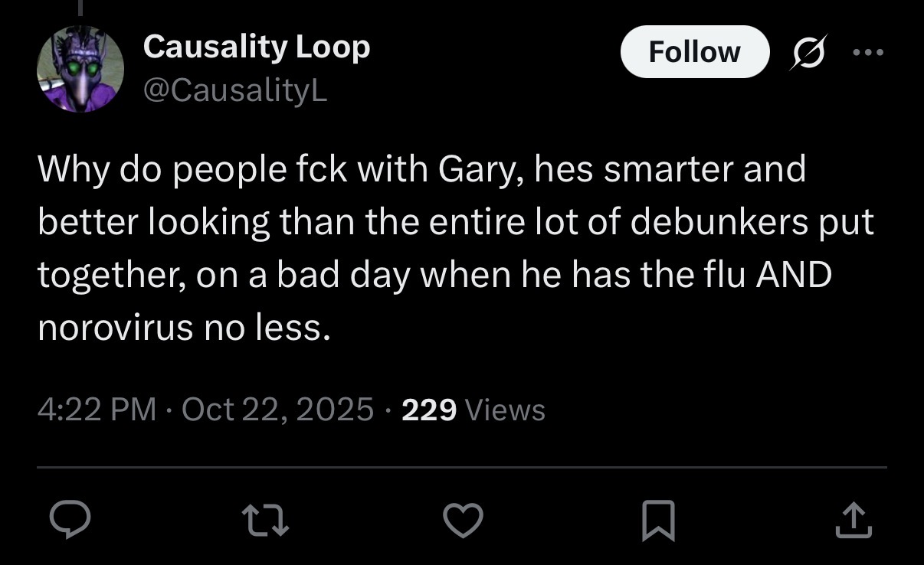
Task: Repost this tweet using the retweet icon
Action: 267,521
